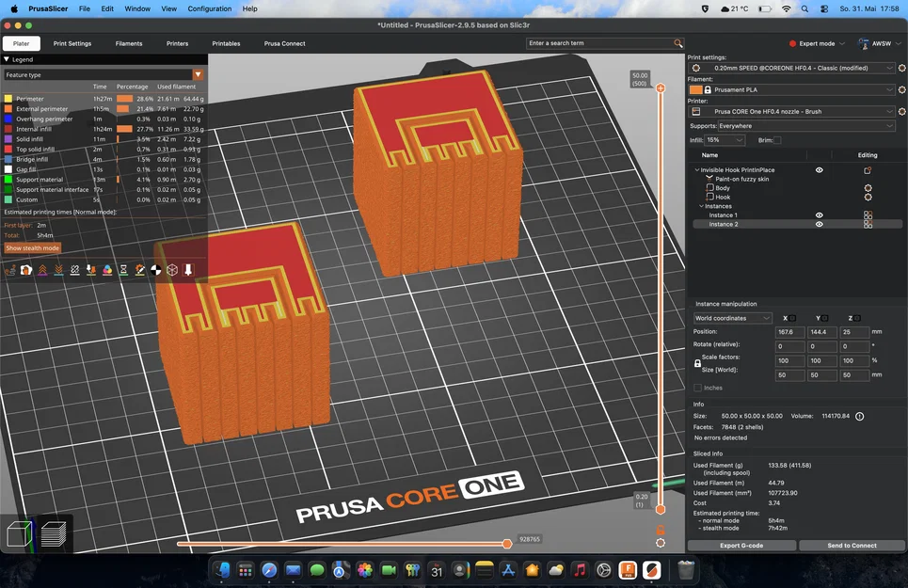Screen dimensions: 908x588
Task: Open vertical slider settings cog
Action: [x=661, y=543]
